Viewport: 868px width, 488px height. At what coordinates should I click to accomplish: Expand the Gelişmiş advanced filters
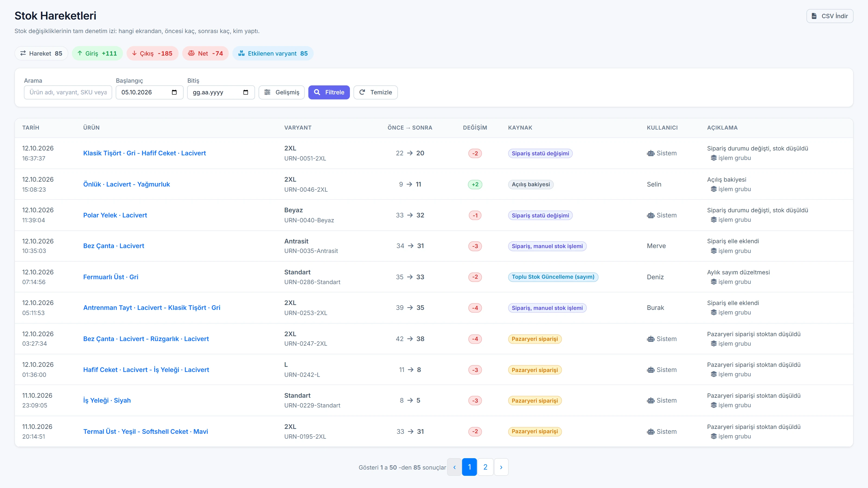tap(281, 92)
